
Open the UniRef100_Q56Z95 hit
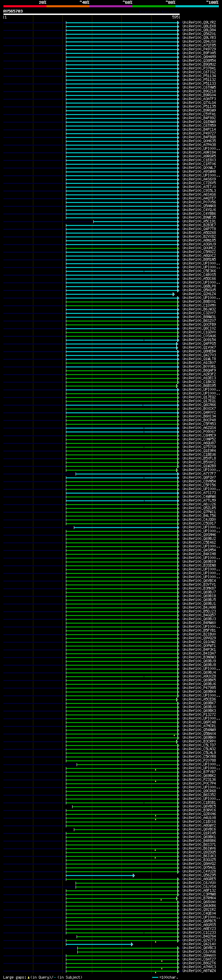(x=199, y=875)
